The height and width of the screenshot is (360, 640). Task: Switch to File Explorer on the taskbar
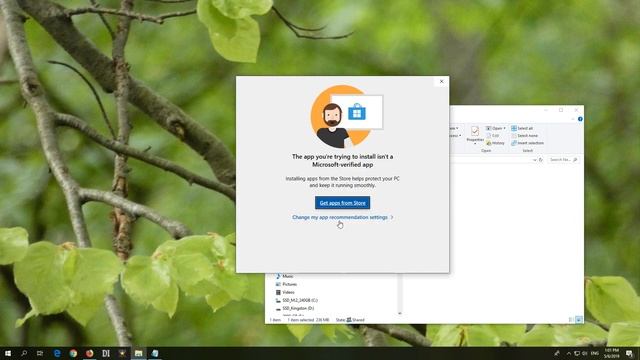coord(138,353)
